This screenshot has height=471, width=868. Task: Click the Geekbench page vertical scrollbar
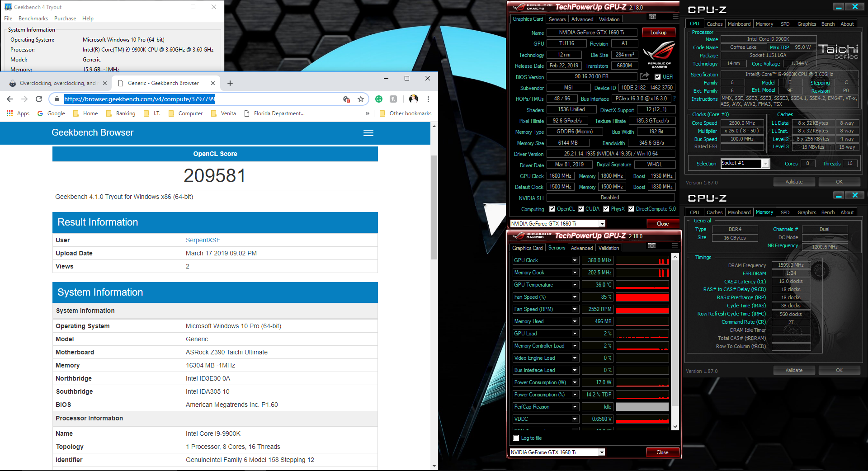(x=434, y=207)
